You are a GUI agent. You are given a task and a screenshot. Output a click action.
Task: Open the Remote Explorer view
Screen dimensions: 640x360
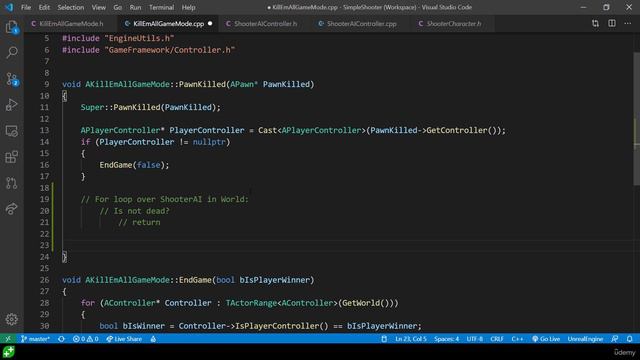(11, 131)
